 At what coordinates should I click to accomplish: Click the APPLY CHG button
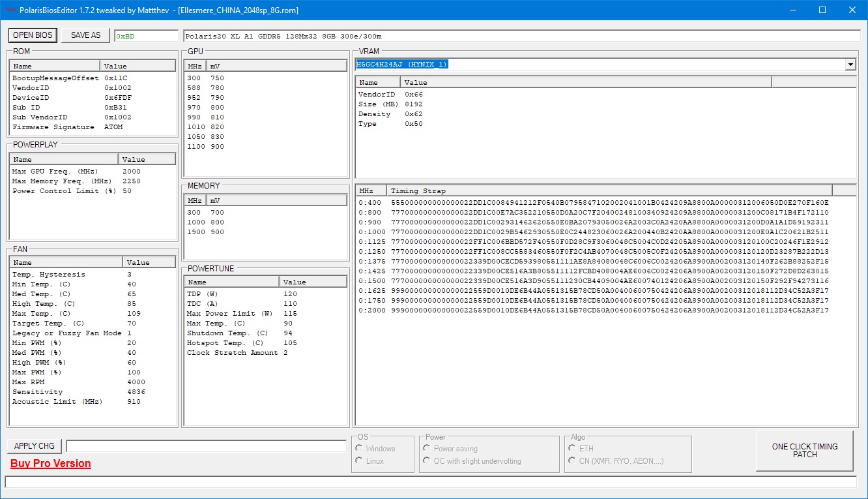35,446
